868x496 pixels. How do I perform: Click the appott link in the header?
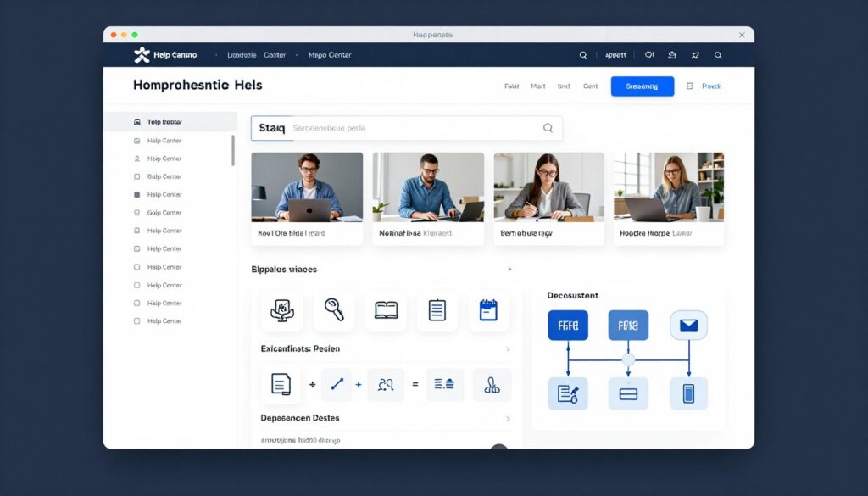point(615,55)
